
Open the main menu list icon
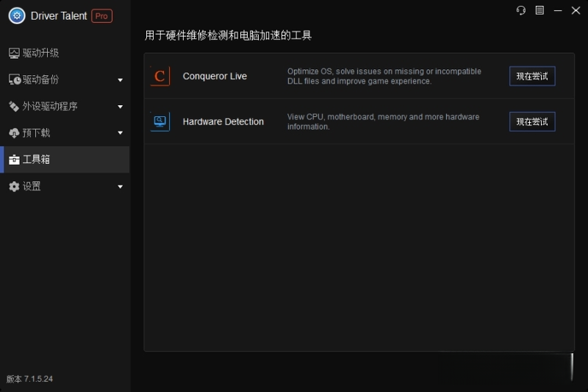[539, 10]
